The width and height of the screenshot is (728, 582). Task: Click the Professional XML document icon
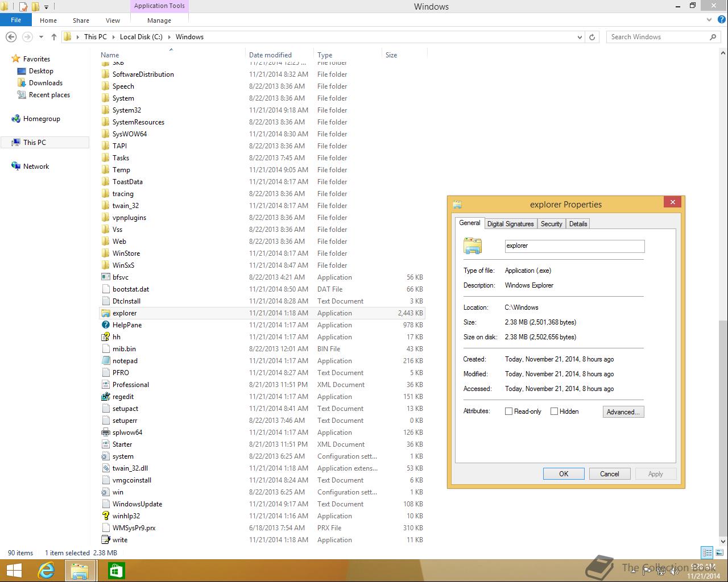click(x=105, y=385)
